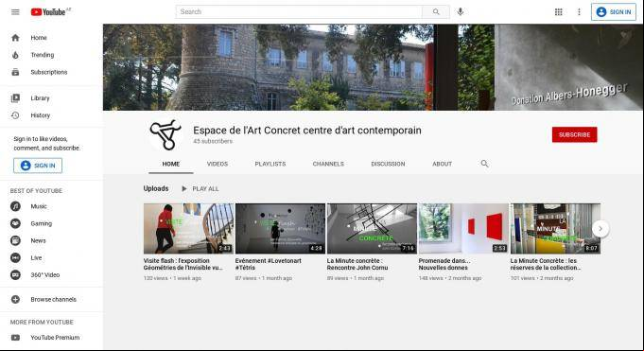Click the Browse channels plus icon
The image size is (644, 351).
coord(15,300)
